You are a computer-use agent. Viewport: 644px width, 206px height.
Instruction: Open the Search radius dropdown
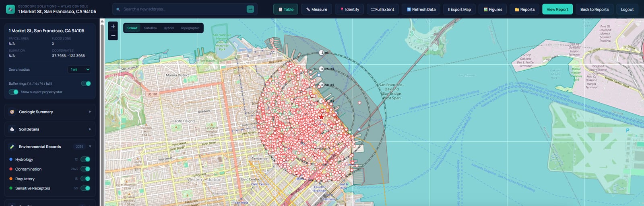click(x=79, y=69)
